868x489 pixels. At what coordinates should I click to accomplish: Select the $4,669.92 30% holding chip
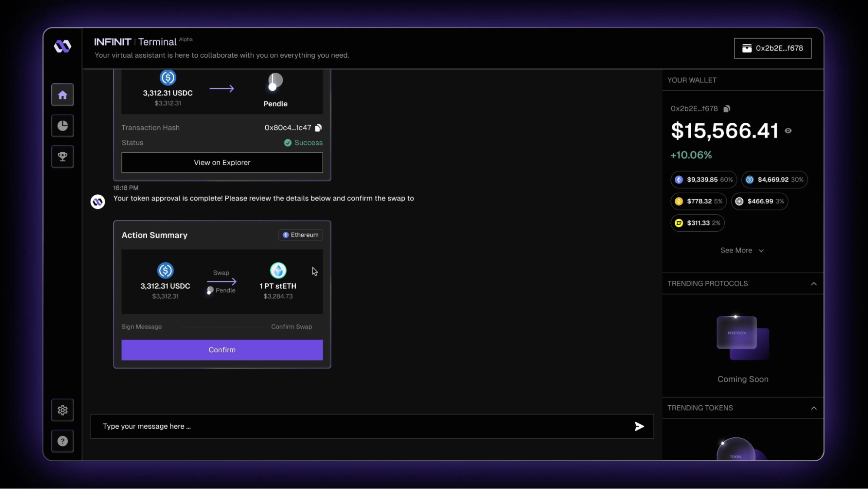[775, 180]
